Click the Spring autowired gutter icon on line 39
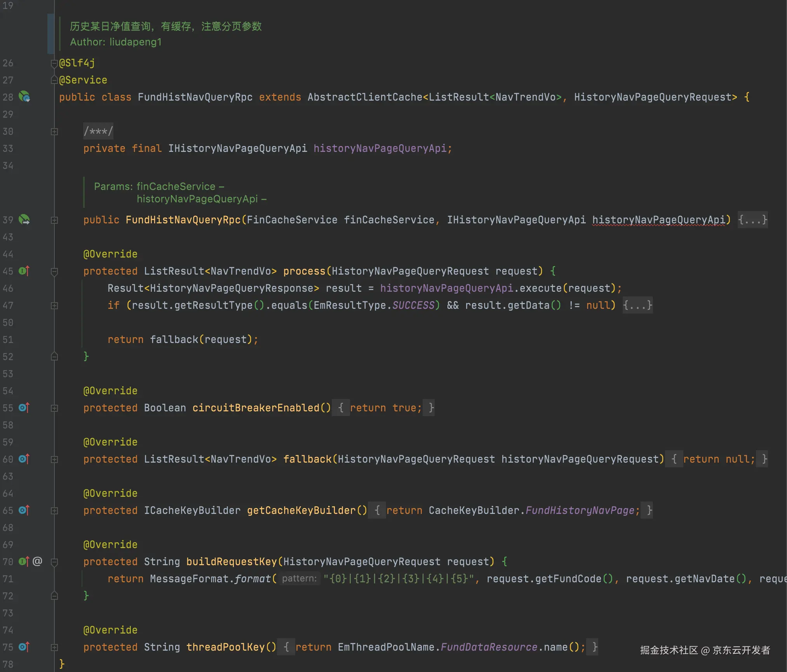The image size is (787, 672). click(24, 219)
